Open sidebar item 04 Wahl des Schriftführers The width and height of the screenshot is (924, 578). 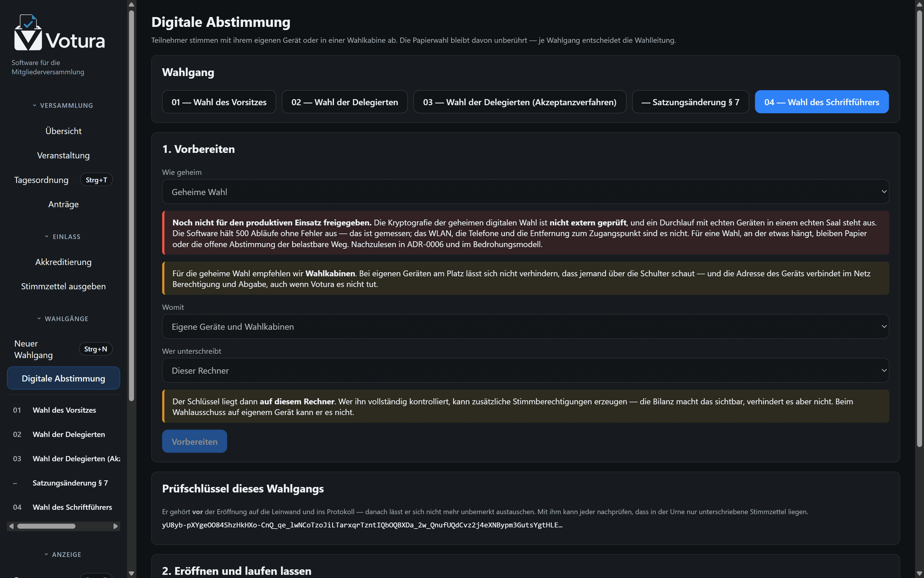(x=64, y=507)
